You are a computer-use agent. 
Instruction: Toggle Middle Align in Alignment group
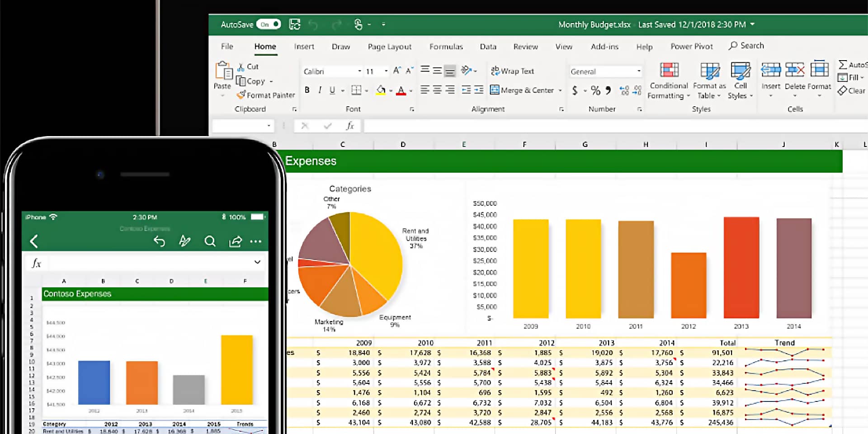point(437,70)
